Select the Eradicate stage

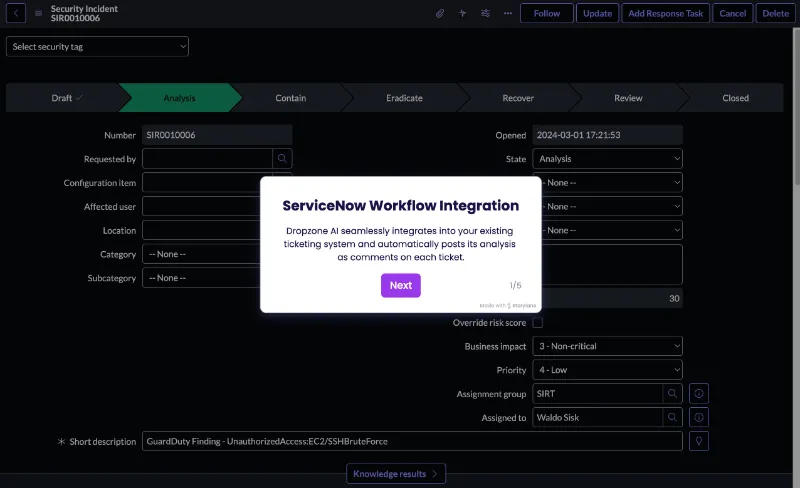pyautogui.click(x=404, y=98)
